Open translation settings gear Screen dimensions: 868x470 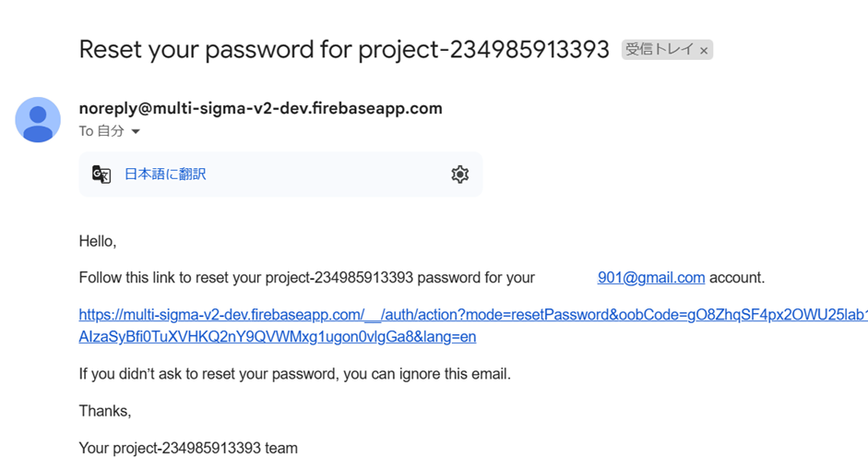tap(459, 175)
